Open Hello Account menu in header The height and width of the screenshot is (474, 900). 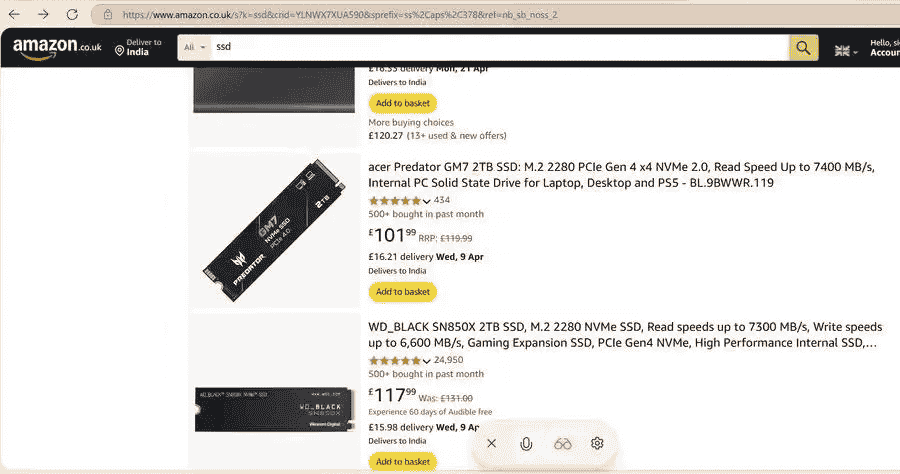pyautogui.click(x=883, y=47)
